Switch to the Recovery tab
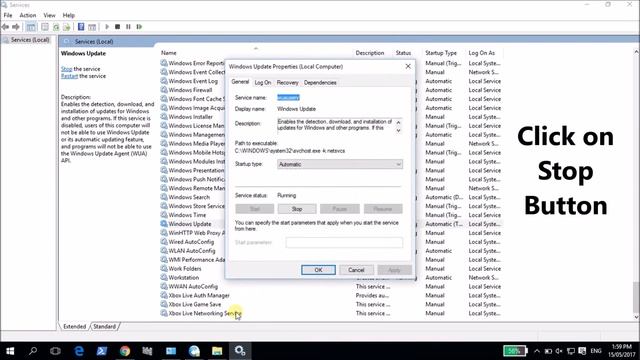 click(287, 82)
